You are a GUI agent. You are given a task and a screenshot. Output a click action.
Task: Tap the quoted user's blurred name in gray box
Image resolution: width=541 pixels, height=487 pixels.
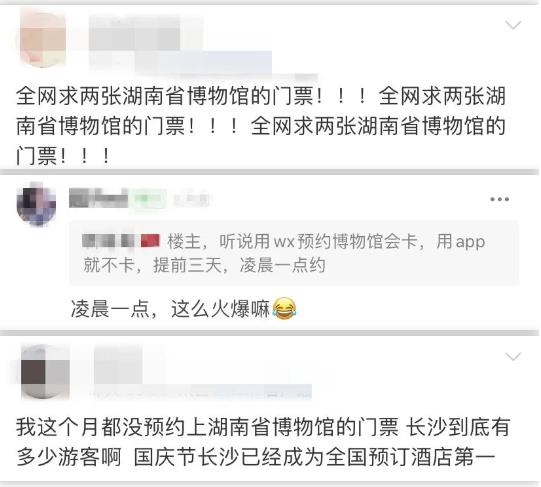[108, 241]
